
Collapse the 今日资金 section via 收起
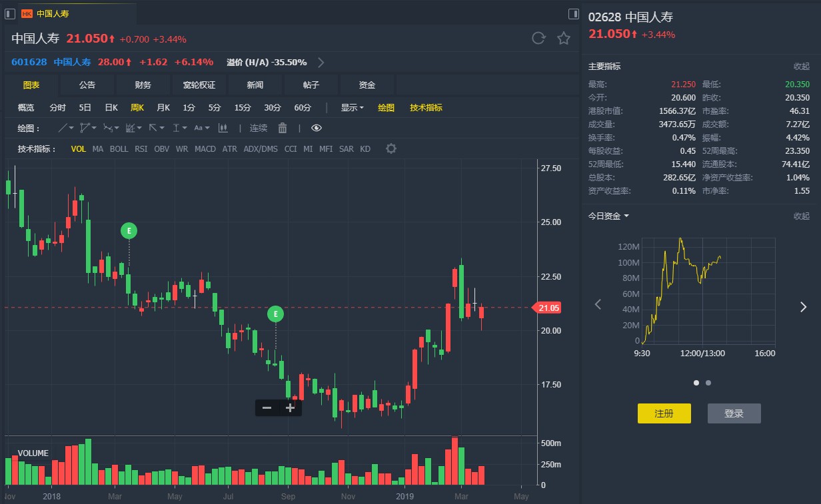(x=801, y=216)
